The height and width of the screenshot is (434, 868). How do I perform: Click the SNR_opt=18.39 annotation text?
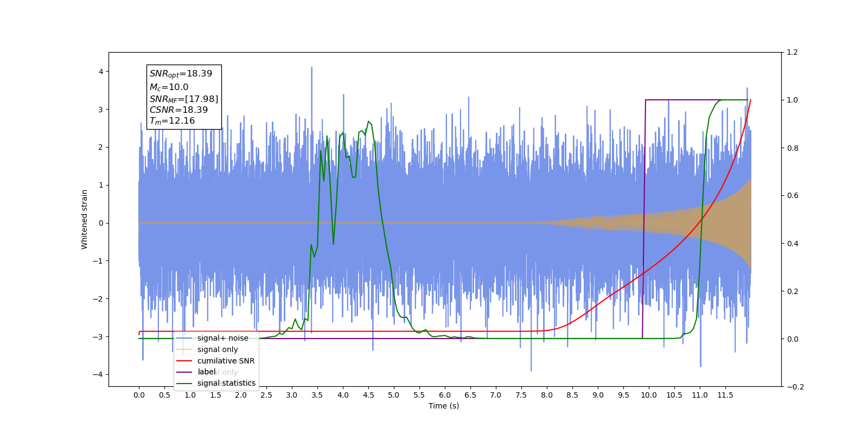click(181, 74)
